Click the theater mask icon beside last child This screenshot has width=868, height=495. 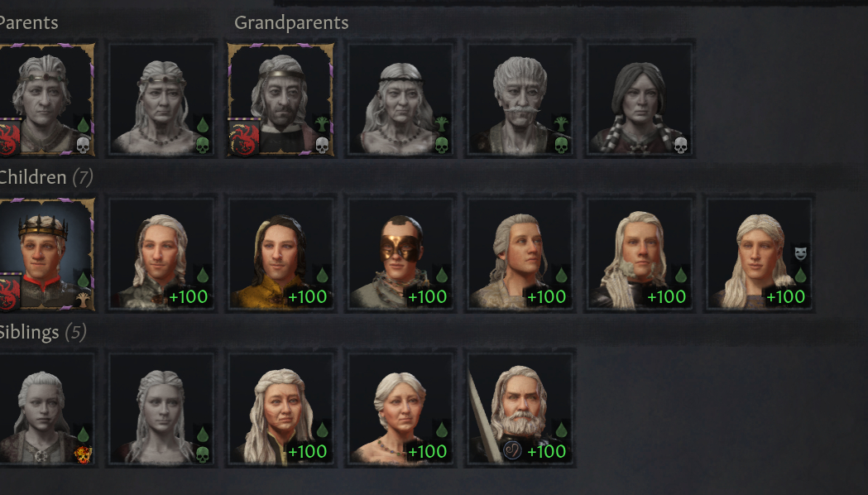click(800, 253)
